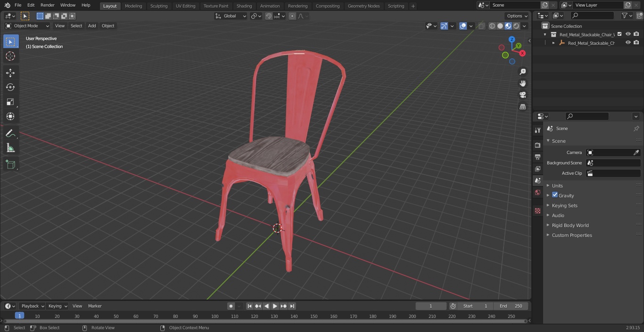Select the Measure tool
This screenshot has width=644, height=332.
click(10, 148)
